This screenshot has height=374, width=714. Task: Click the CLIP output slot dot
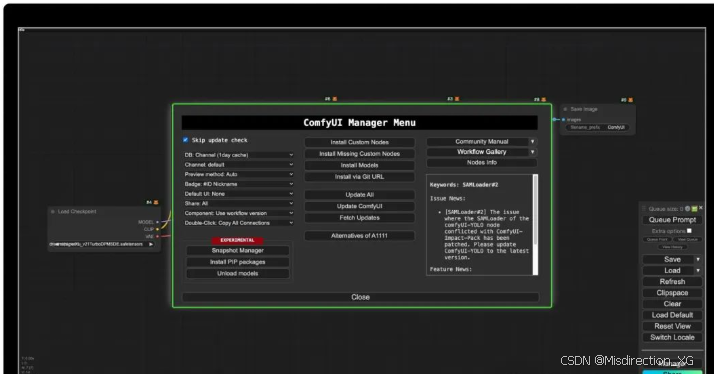pyautogui.click(x=158, y=229)
